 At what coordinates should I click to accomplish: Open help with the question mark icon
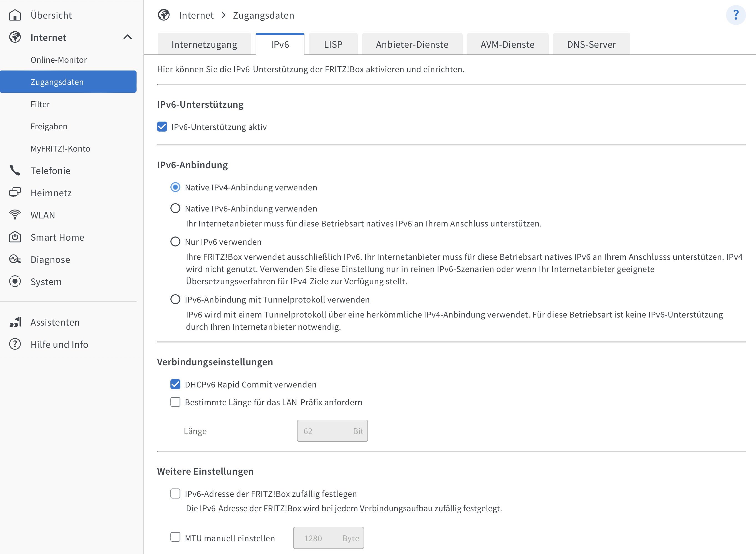735,15
